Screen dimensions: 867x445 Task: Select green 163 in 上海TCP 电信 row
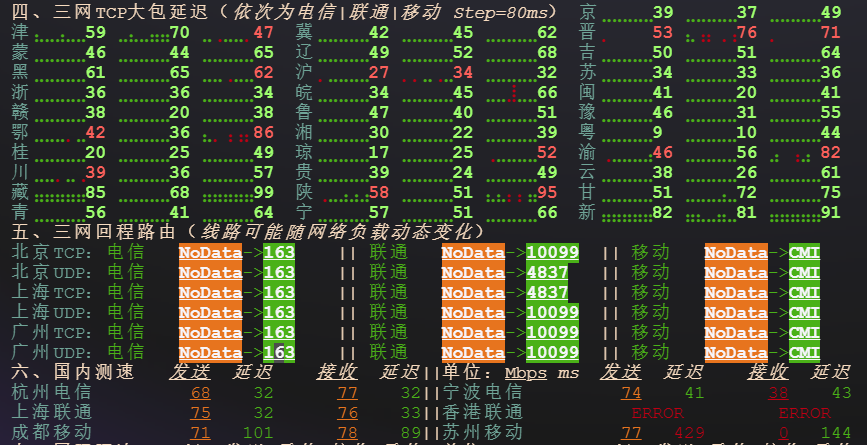pos(279,292)
